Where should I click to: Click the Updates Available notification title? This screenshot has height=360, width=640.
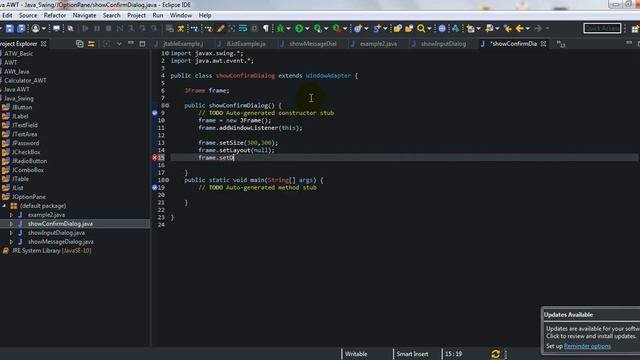[568, 315]
